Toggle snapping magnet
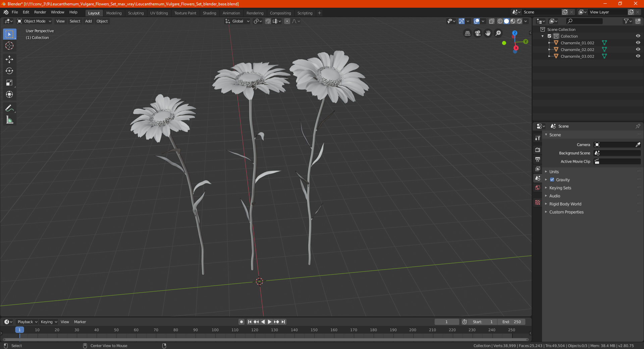Image resolution: width=644 pixels, height=349 pixels. [268, 21]
